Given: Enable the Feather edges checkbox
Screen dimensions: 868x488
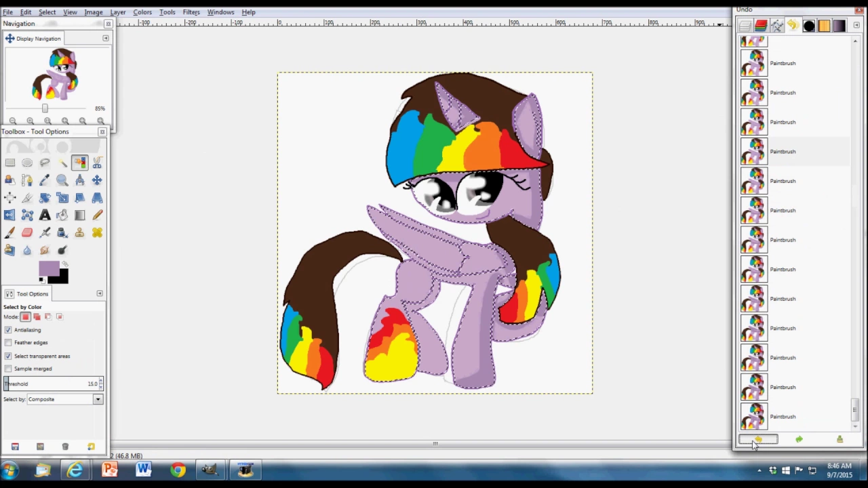Looking at the screenshot, I should pos(8,343).
